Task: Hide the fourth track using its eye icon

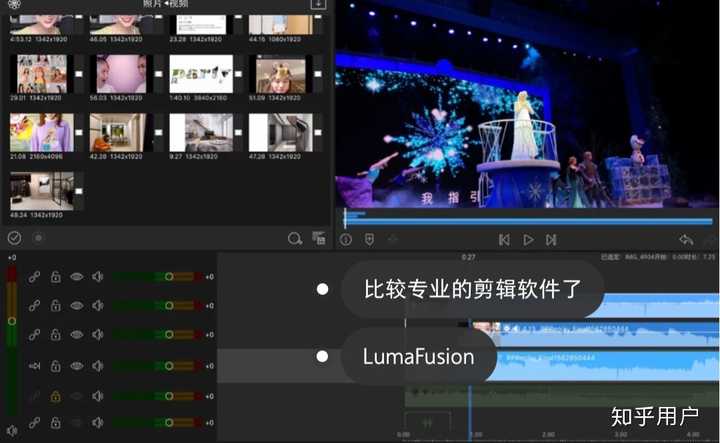Action: pos(77,366)
